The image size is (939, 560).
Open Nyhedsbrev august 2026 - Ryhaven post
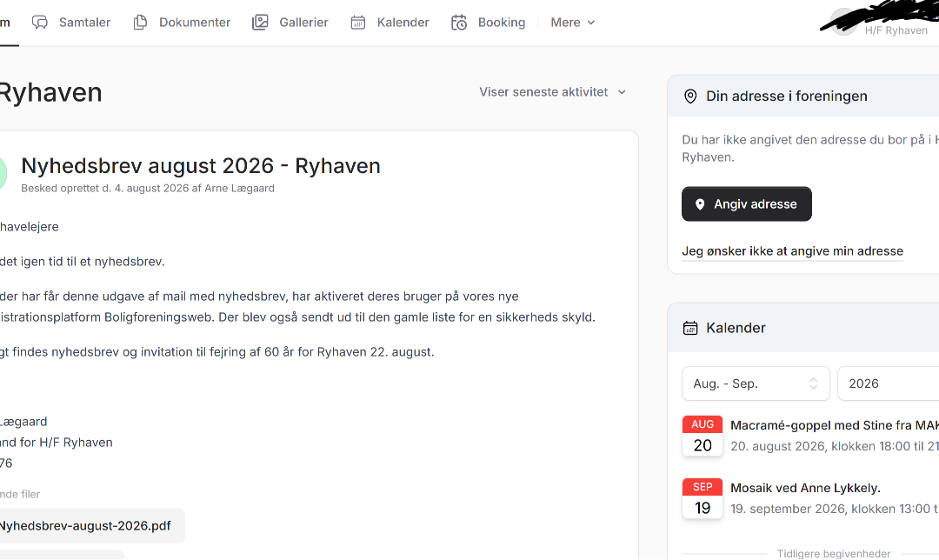(x=201, y=166)
